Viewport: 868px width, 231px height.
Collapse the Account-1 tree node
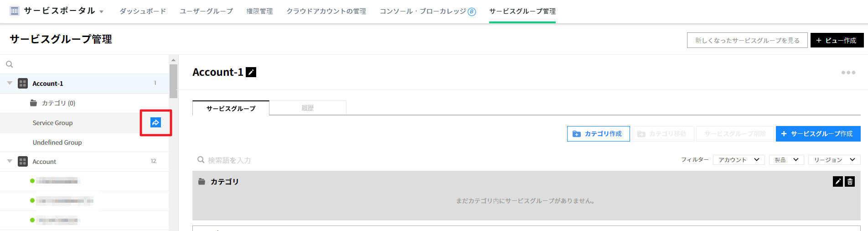pos(10,83)
